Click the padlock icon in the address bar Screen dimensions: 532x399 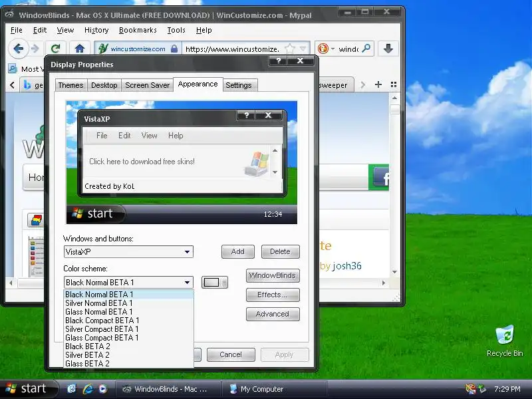(174, 49)
